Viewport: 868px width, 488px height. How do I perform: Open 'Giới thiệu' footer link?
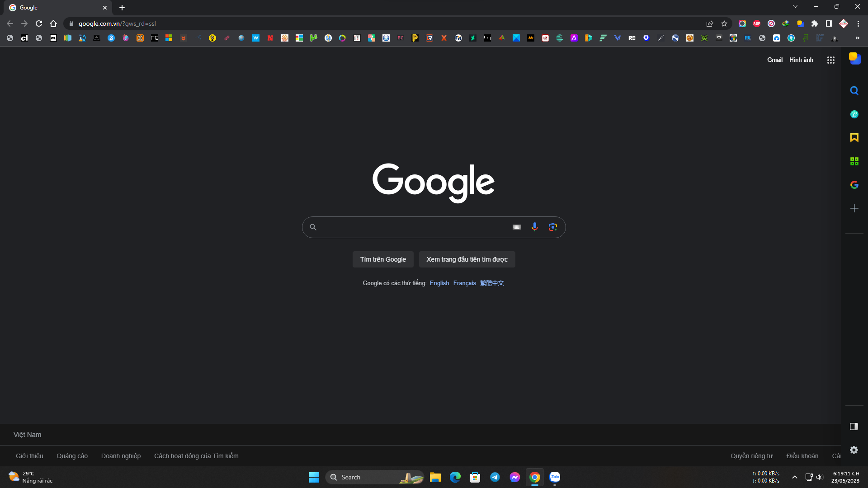click(29, 456)
